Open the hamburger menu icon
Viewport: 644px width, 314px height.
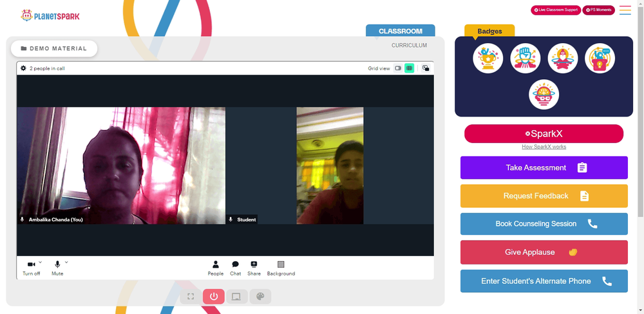625,10
